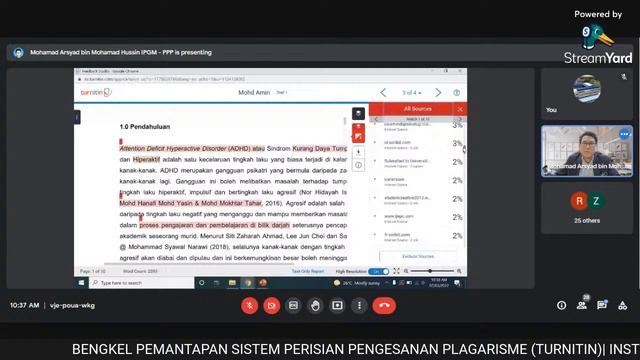This screenshot has width=640, height=360.
Task: Open submission info icon in Turnitin sidebar
Action: coord(358,165)
